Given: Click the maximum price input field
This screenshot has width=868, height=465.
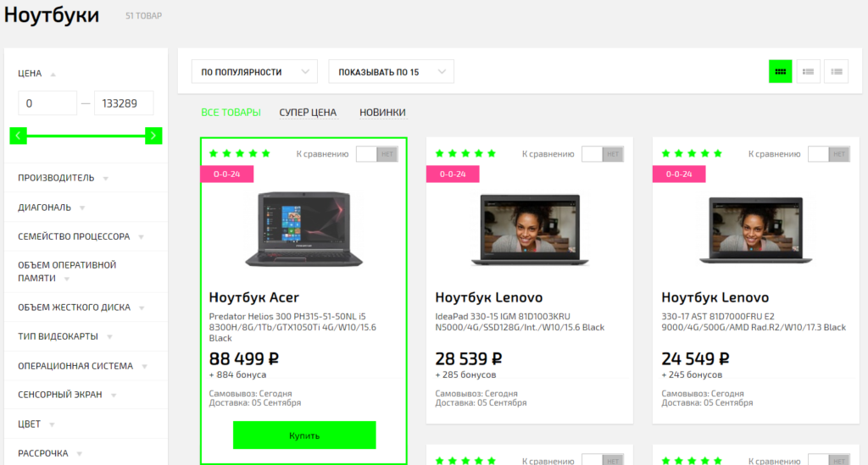Looking at the screenshot, I should 124,103.
